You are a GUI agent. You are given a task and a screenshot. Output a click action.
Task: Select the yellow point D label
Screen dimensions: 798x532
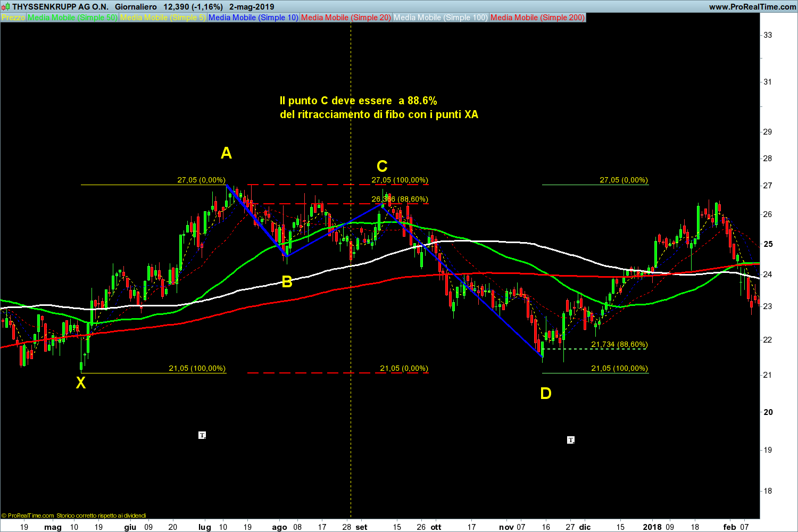pos(546,394)
